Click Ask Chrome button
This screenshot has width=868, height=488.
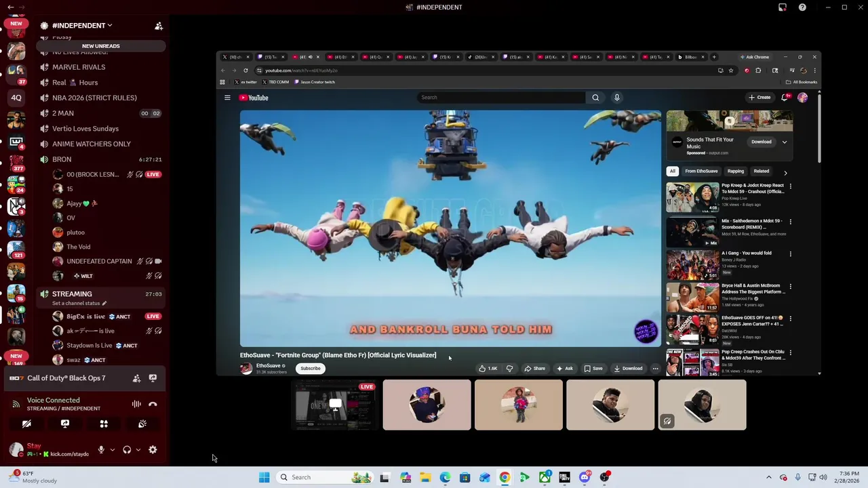(755, 57)
